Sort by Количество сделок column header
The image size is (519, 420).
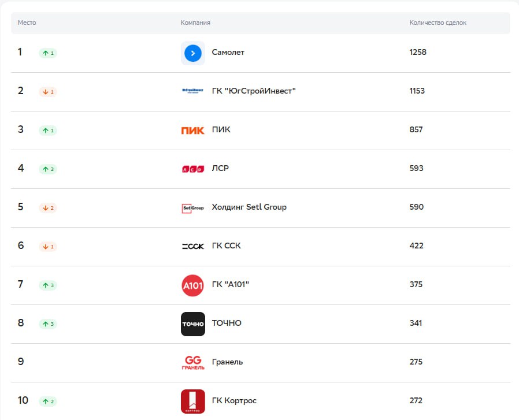point(438,23)
